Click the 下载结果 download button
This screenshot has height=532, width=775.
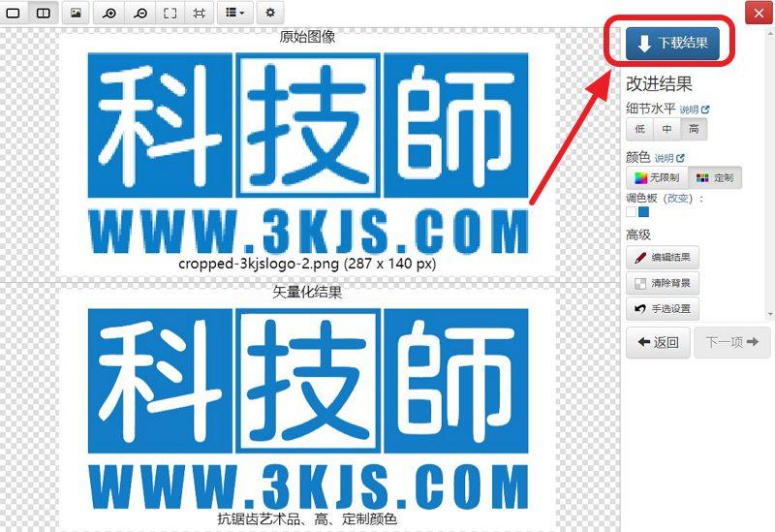point(672,44)
